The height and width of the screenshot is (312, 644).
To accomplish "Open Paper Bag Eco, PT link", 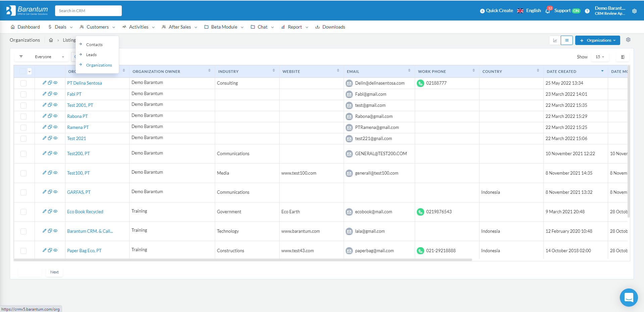I will click(x=84, y=251).
